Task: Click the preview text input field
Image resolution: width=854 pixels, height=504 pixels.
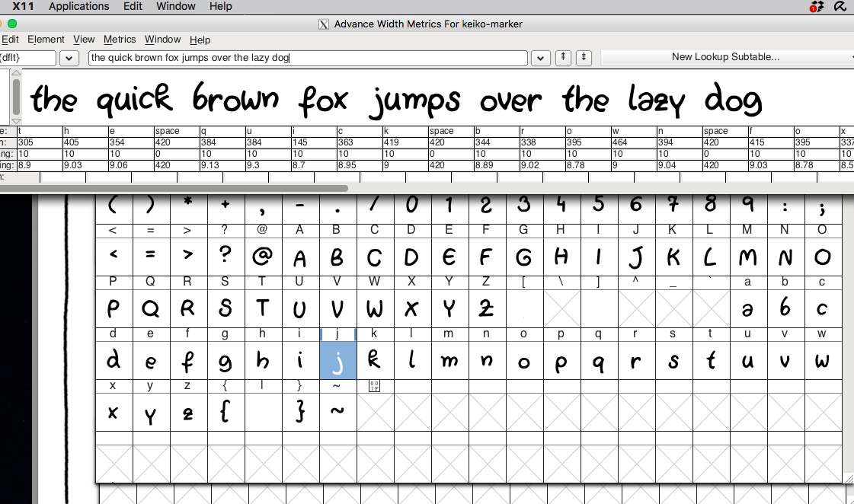Action: 308,58
